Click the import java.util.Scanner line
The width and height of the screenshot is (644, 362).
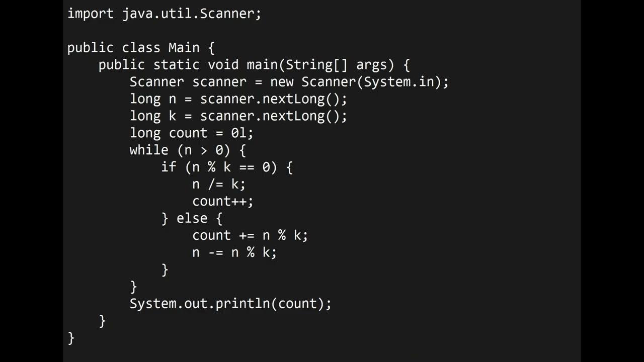164,14
